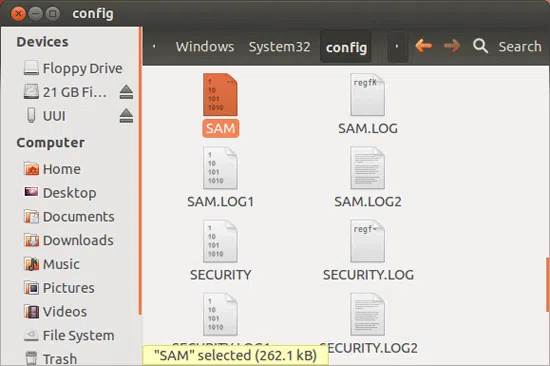Open System32 folder in path bar
The image size is (550, 366).
[x=280, y=47]
